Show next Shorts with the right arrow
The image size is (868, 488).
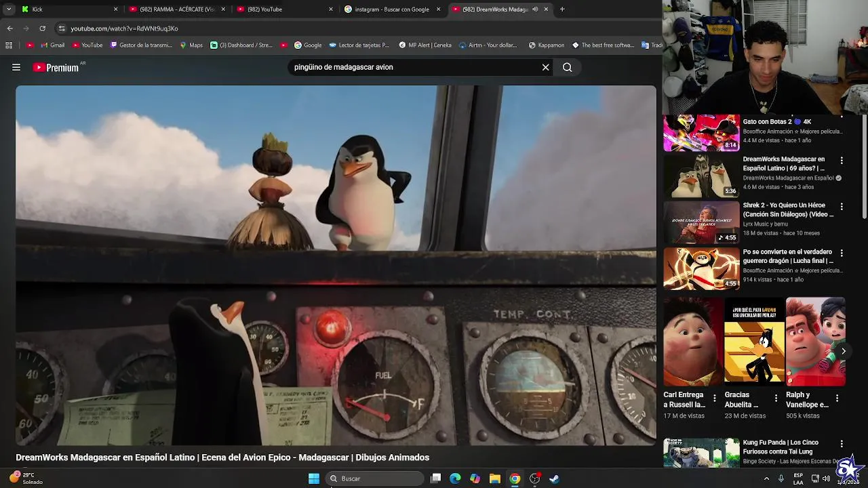[x=843, y=351]
